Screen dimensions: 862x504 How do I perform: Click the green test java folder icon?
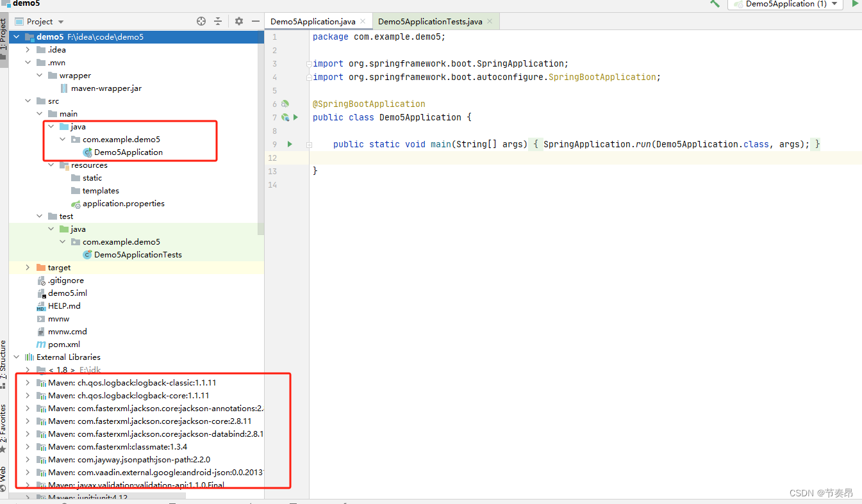[64, 229]
